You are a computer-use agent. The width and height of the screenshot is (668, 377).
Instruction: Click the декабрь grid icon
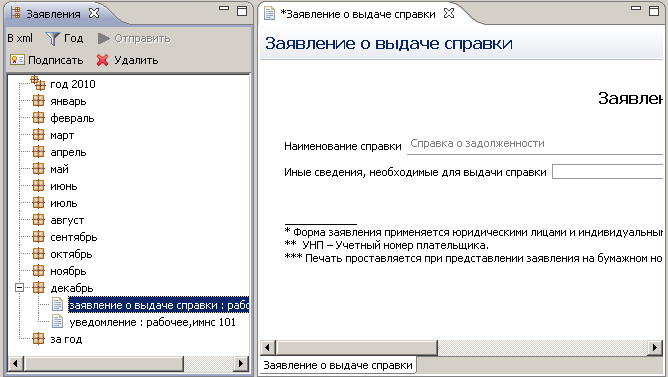tap(38, 288)
